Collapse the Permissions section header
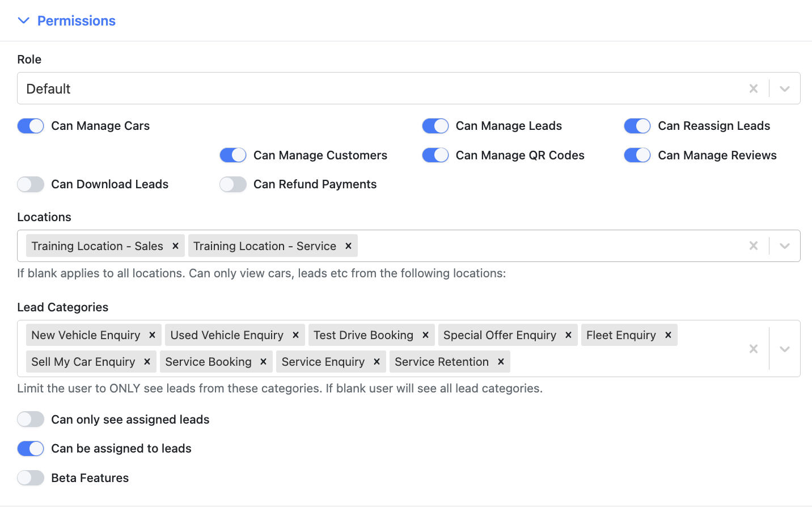Image resolution: width=812 pixels, height=507 pixels. 67,21
